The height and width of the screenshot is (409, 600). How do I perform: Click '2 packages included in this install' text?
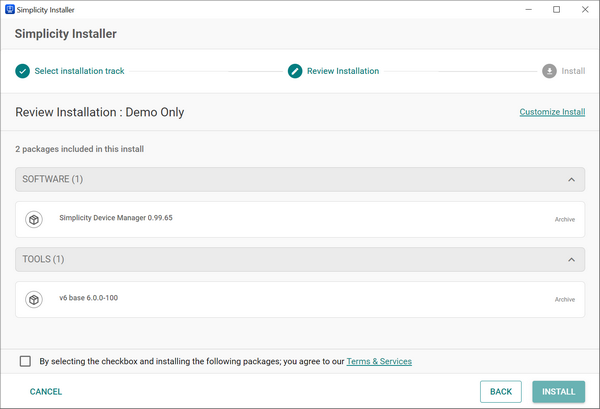pos(80,149)
